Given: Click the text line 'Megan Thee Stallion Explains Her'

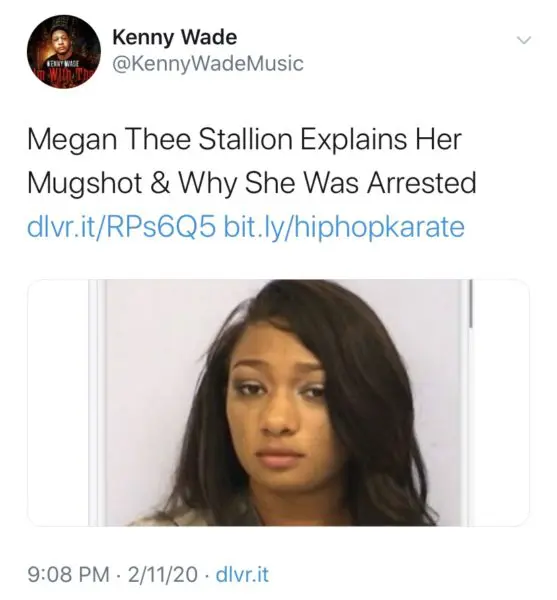Looking at the screenshot, I should [x=245, y=139].
